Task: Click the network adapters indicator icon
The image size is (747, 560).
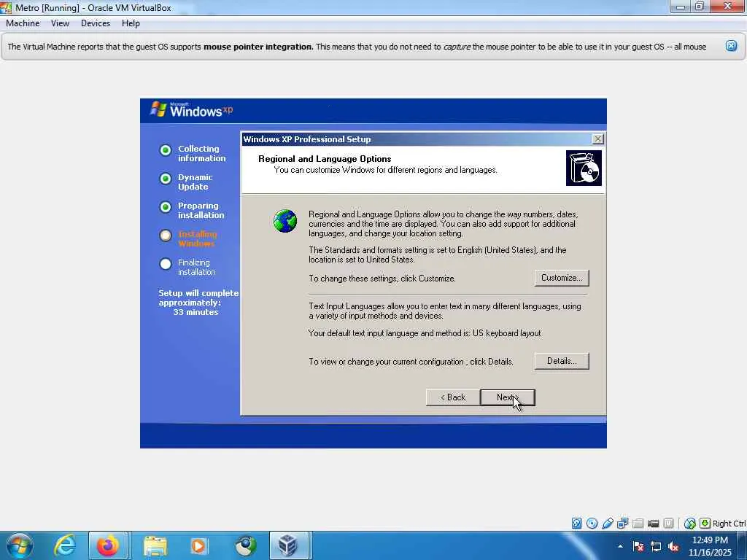Action: 623,524
